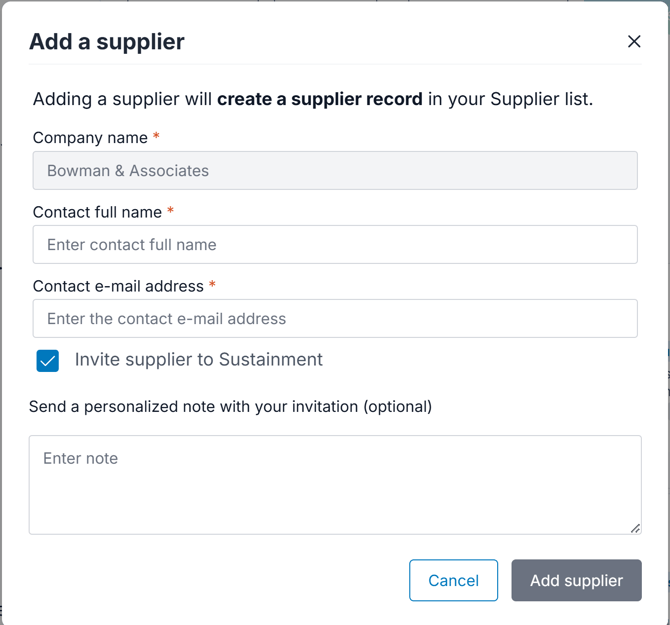The image size is (670, 625).
Task: Click the Company name field
Action: coord(335,171)
